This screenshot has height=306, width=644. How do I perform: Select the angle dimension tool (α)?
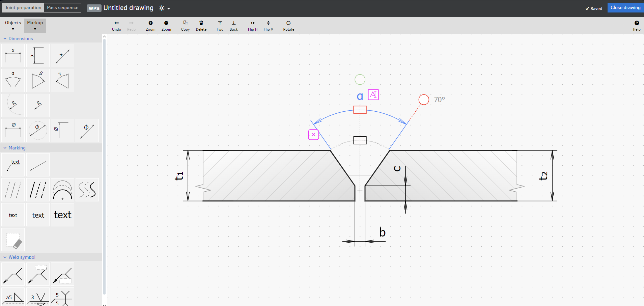pyautogui.click(x=13, y=81)
